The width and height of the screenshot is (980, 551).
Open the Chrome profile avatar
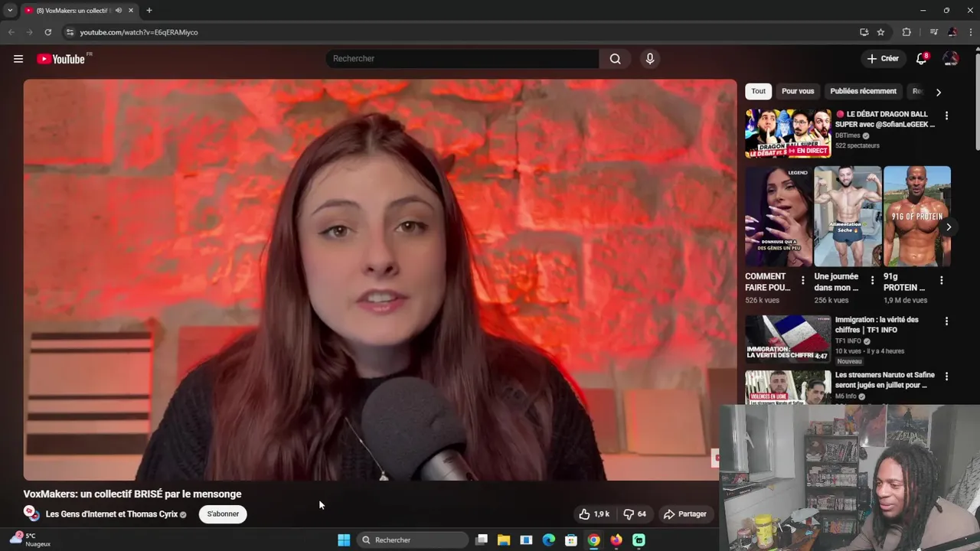click(x=952, y=32)
